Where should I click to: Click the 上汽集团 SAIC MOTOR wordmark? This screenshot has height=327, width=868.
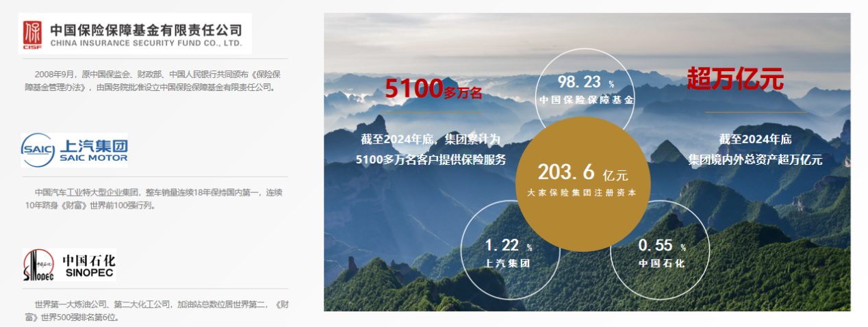click(x=93, y=151)
